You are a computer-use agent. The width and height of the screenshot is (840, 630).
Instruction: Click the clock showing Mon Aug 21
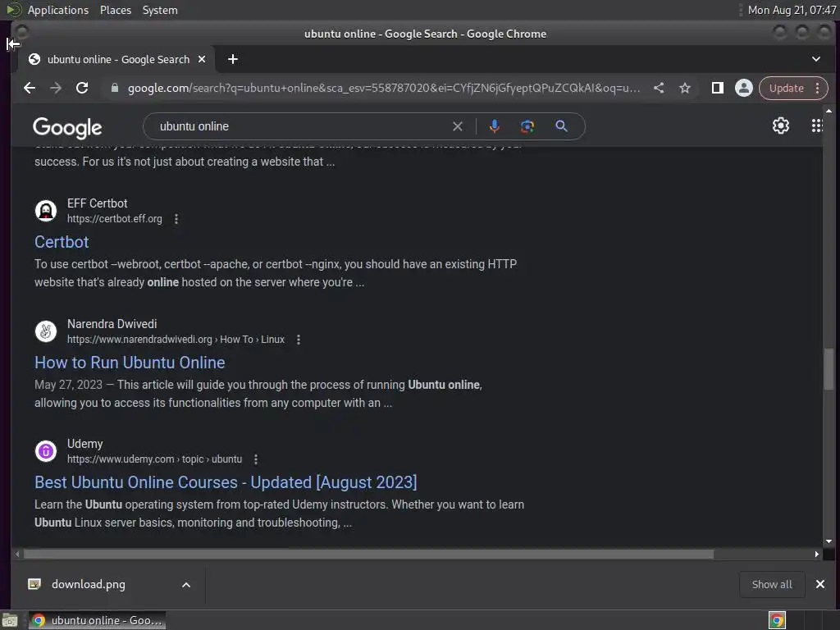792,10
